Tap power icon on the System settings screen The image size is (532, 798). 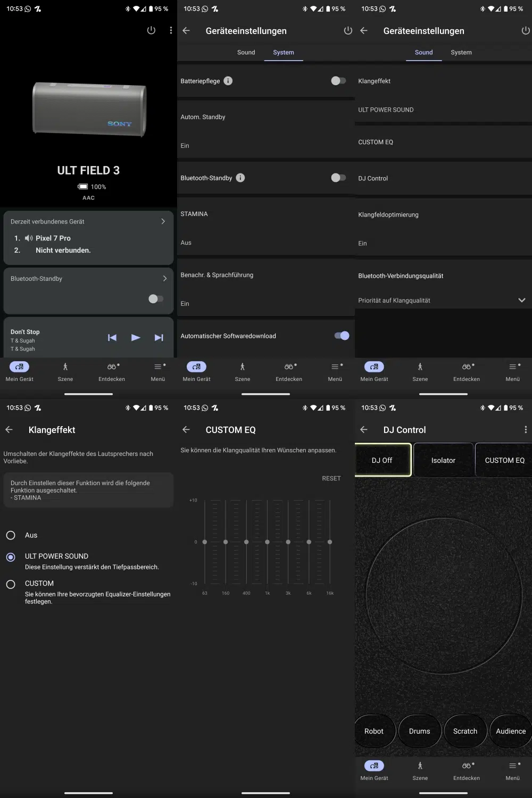(348, 30)
